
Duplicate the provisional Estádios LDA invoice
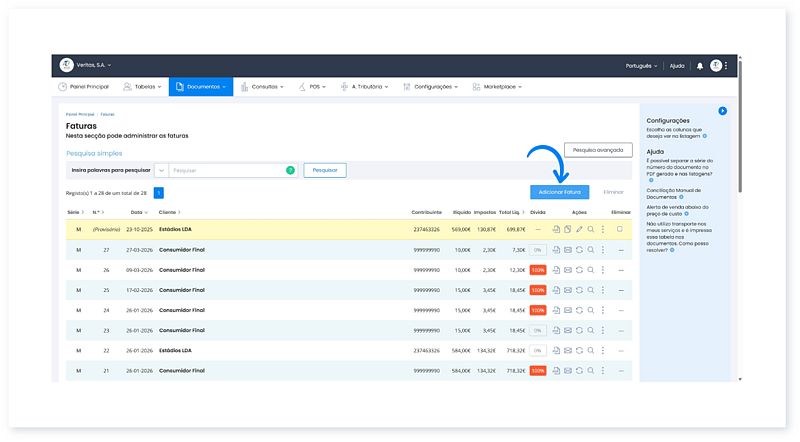pos(567,230)
